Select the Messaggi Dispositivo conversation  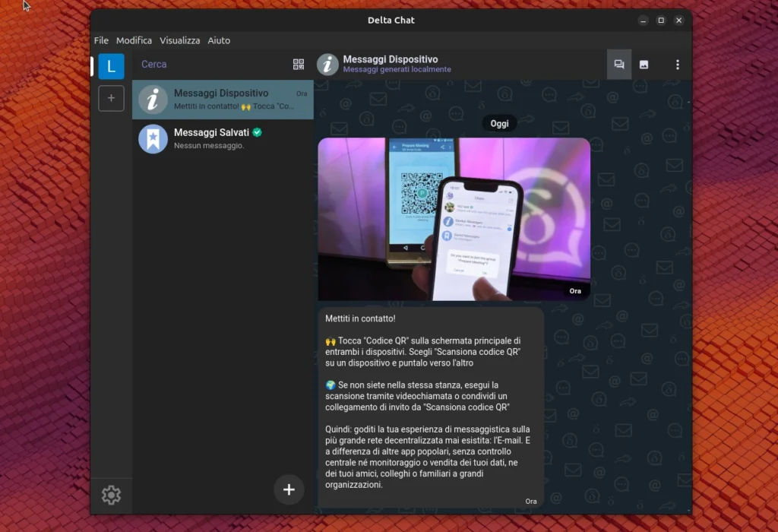(223, 100)
